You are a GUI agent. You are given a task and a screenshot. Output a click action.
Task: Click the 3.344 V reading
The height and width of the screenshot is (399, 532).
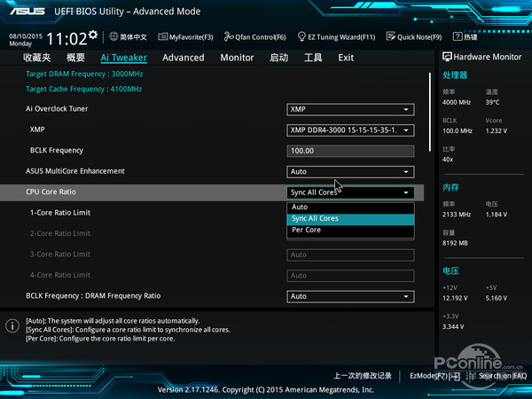(x=453, y=326)
